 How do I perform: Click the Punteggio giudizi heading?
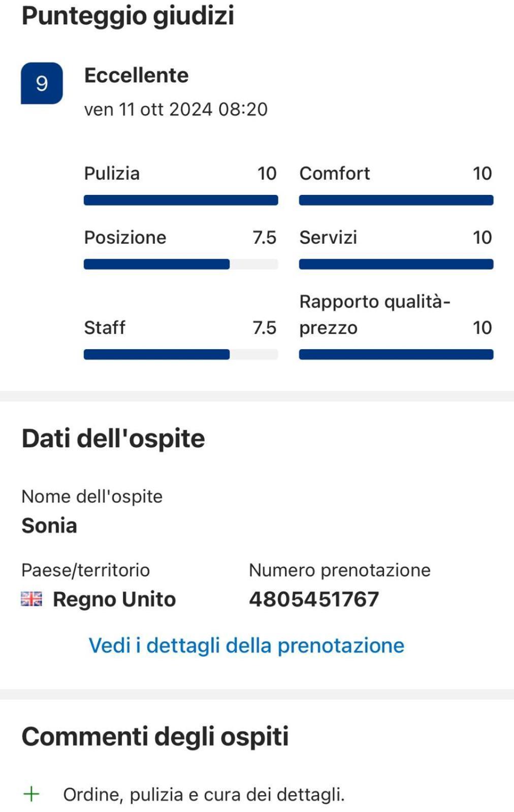click(x=128, y=16)
